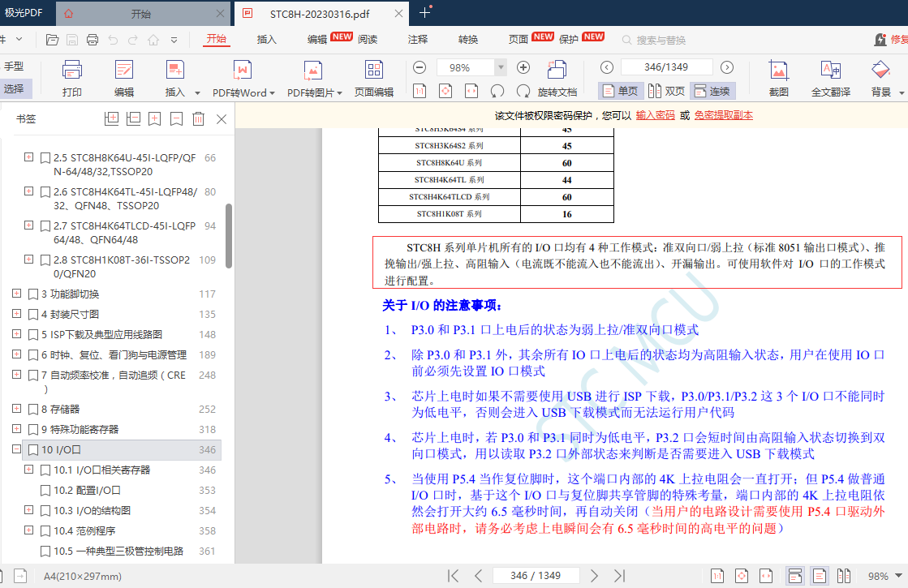Click the status bar page field 346 / 1349

(x=536, y=575)
